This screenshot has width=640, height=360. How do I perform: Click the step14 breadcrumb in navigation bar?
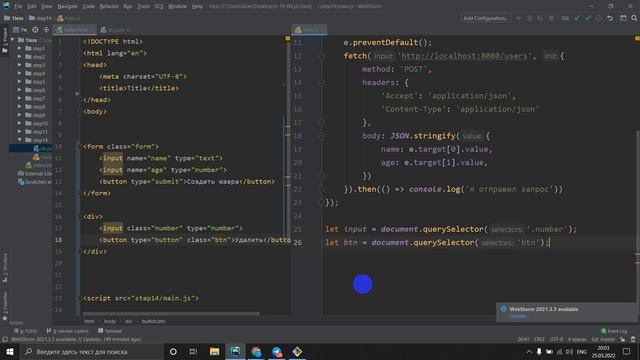coord(40,18)
